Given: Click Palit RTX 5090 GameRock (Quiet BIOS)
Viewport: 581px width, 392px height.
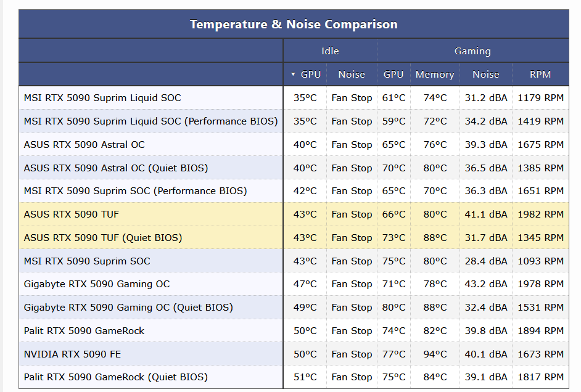Looking at the screenshot, I should [x=116, y=377].
